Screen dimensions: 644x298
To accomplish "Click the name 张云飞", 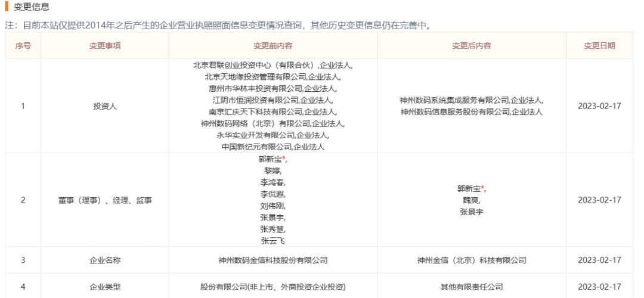I will pyautogui.click(x=273, y=241).
